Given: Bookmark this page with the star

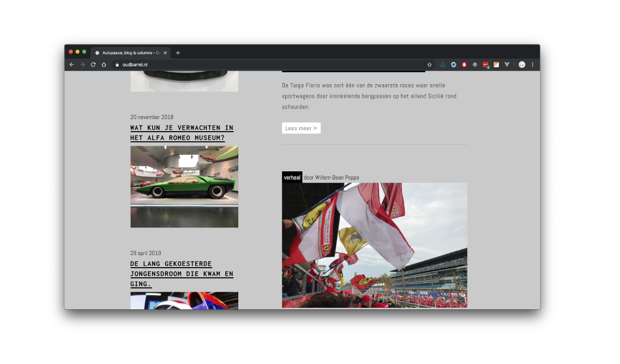Looking at the screenshot, I should point(429,64).
